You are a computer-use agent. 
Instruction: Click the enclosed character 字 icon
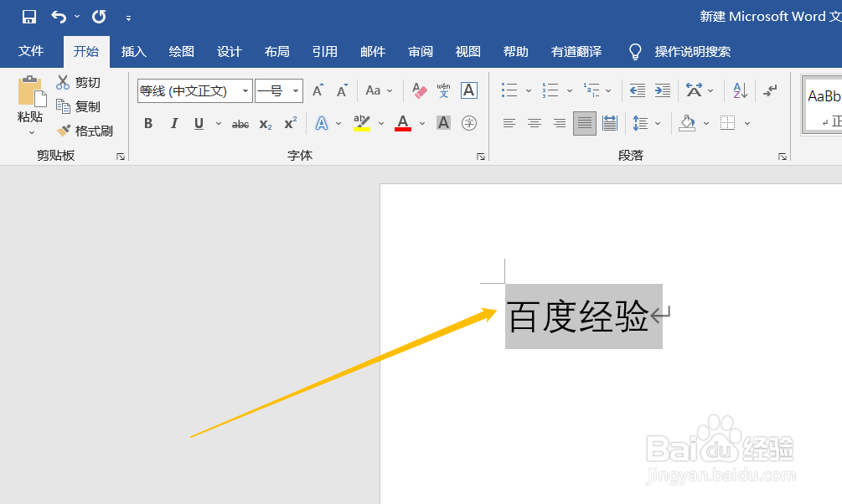coord(469,123)
